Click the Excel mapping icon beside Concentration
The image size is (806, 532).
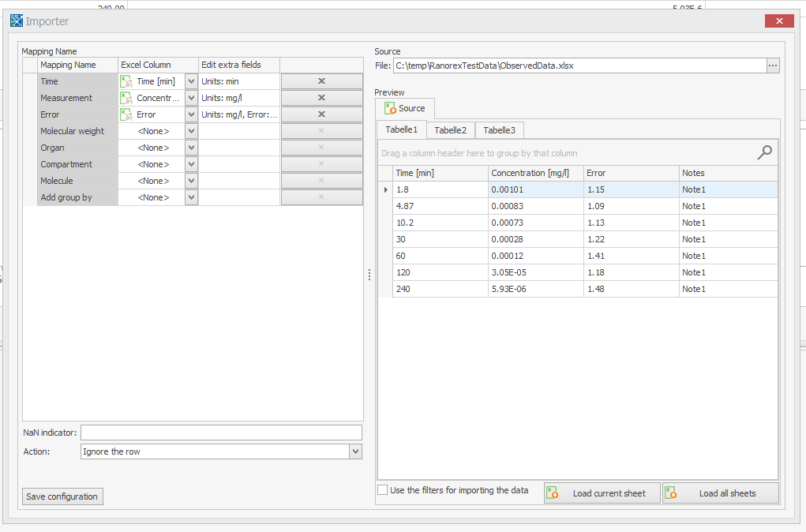click(126, 97)
